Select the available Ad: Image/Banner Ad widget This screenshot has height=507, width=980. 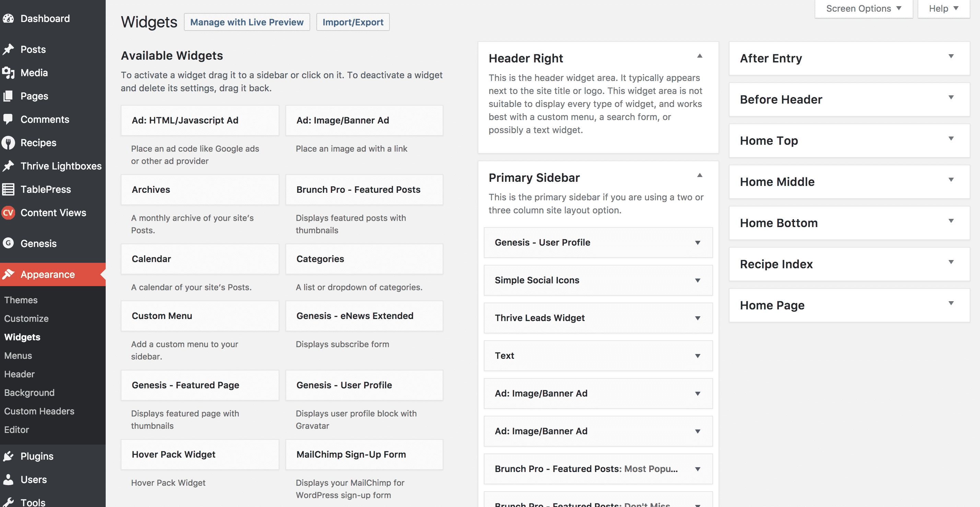364,120
